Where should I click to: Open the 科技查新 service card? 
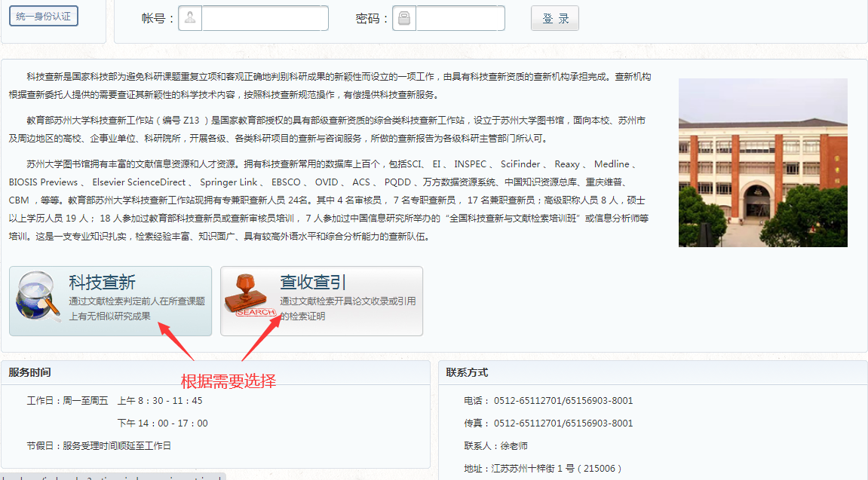tap(111, 301)
